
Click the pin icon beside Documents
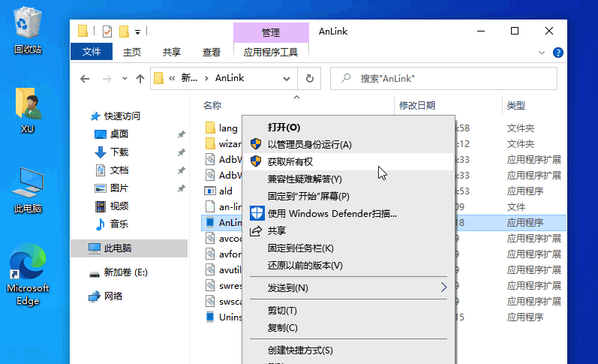[x=181, y=170]
